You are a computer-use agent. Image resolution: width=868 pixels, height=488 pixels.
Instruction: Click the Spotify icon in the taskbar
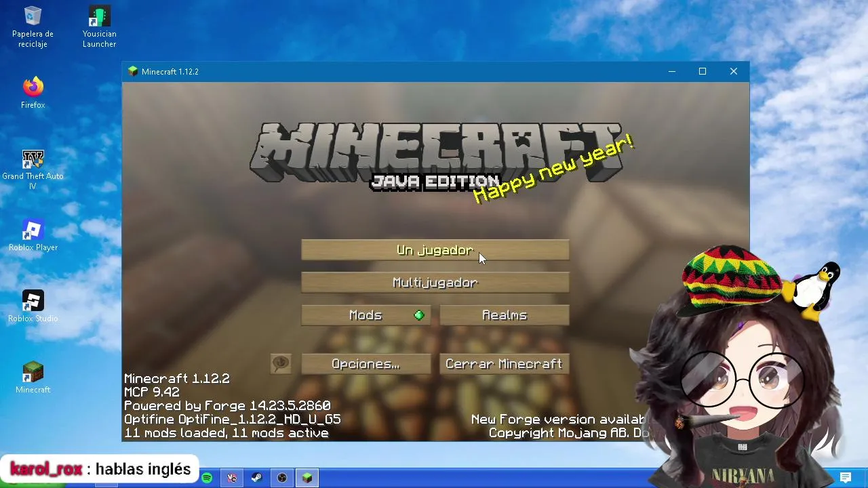point(207,478)
